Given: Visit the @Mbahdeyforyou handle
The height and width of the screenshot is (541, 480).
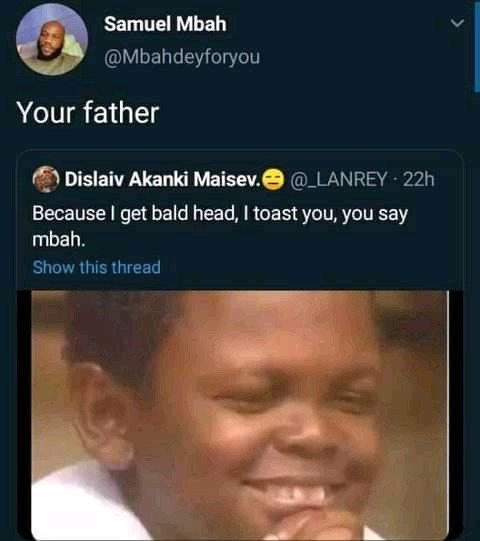Looking at the screenshot, I should coord(182,57).
